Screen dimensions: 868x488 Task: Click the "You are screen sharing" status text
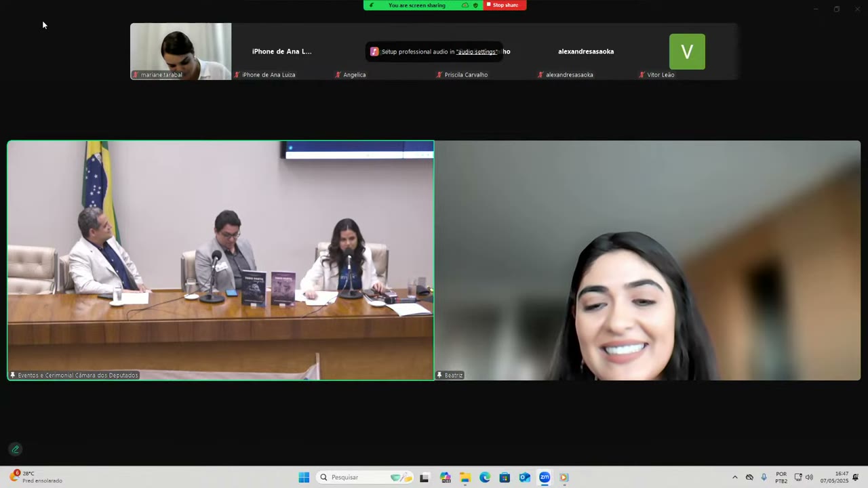417,5
